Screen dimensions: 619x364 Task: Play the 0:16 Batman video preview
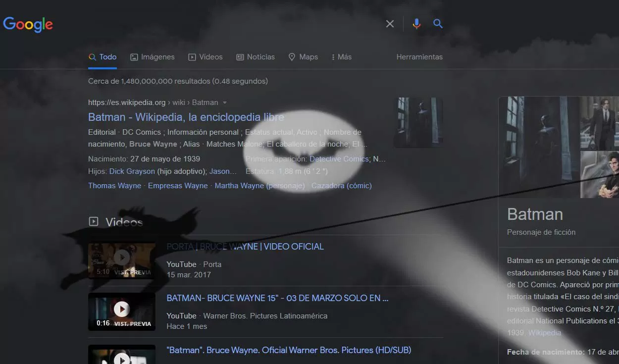tap(122, 311)
